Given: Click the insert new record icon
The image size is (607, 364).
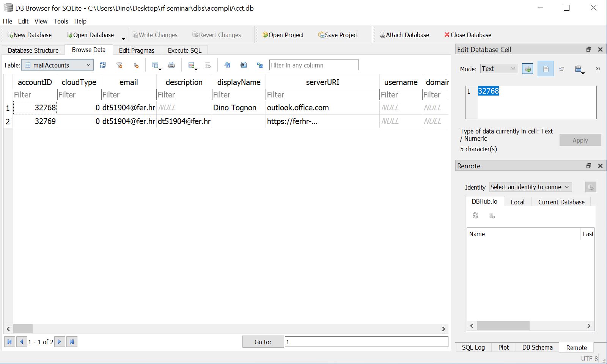Looking at the screenshot, I should pyautogui.click(x=192, y=65).
